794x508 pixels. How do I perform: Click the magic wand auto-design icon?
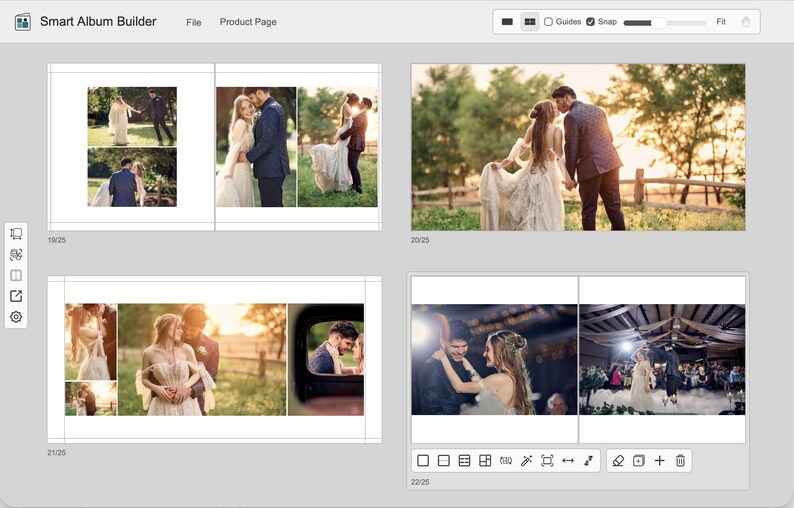[527, 460]
